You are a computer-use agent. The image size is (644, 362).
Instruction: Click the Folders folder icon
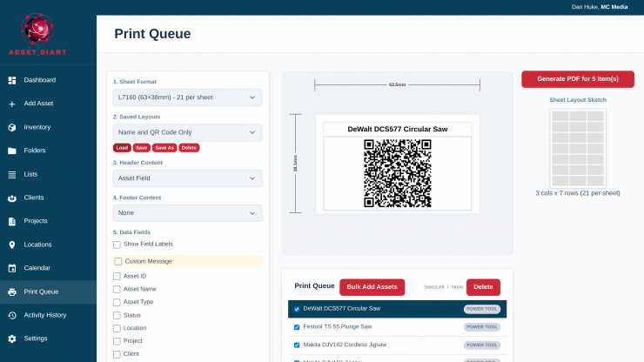12,151
